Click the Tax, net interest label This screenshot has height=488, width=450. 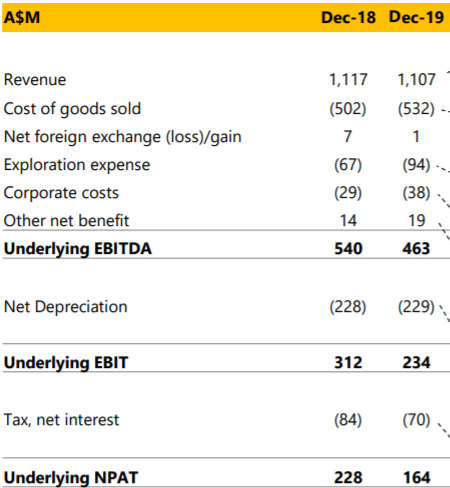(61, 420)
